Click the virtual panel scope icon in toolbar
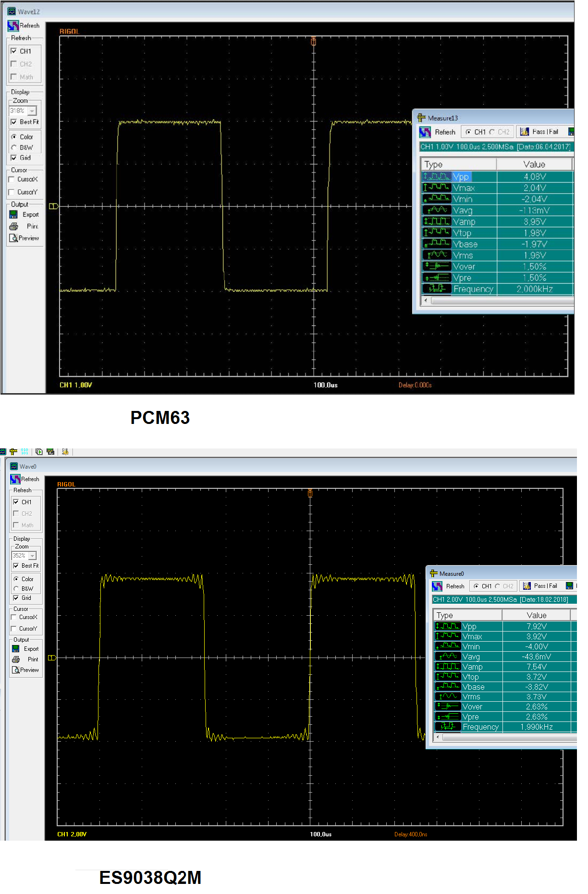588x894 pixels. (50, 452)
